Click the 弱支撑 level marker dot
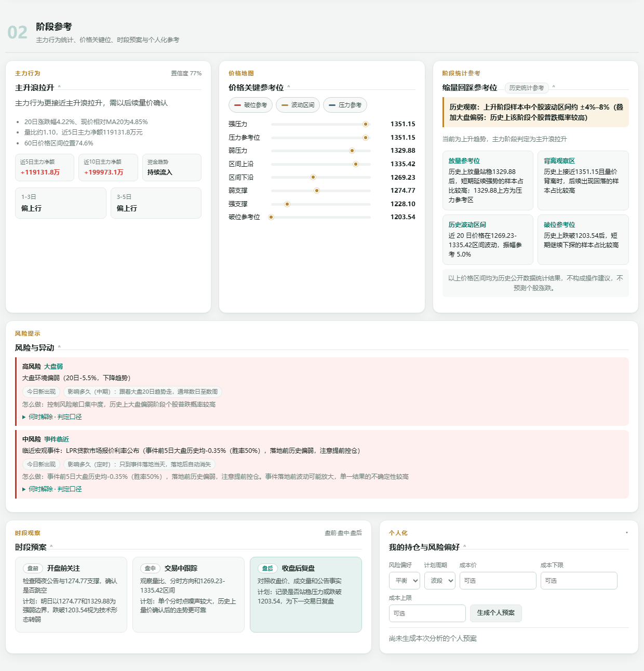 (x=317, y=191)
